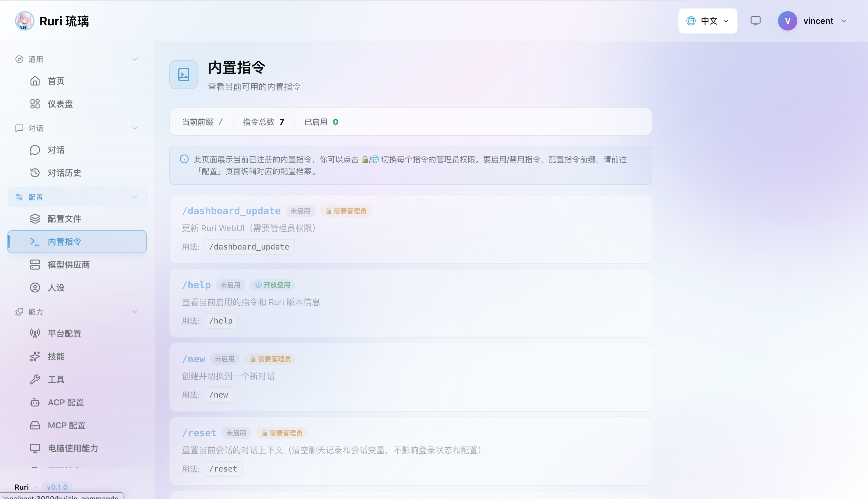
Task: Toggle 需要管理员 for /dashboard_update
Action: 346,211
